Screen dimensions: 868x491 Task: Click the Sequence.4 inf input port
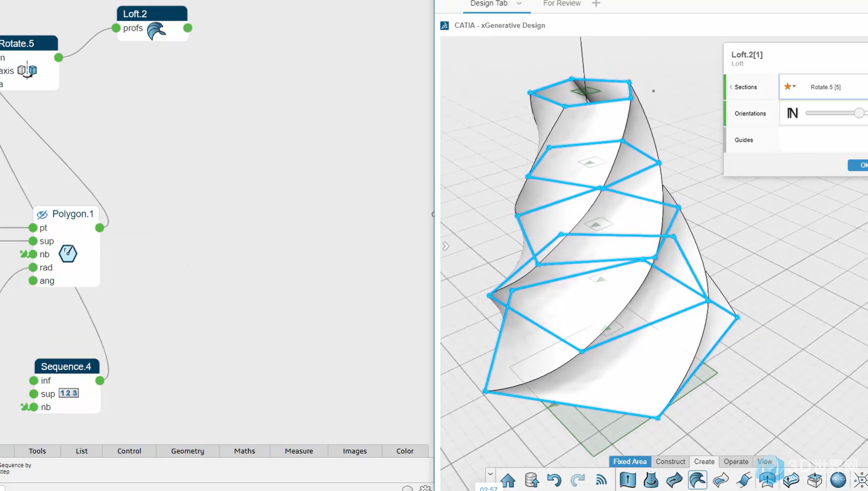34,380
